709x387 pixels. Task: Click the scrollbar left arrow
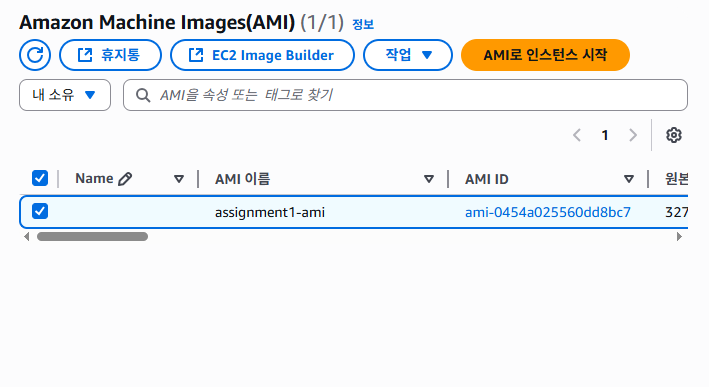[x=27, y=236]
